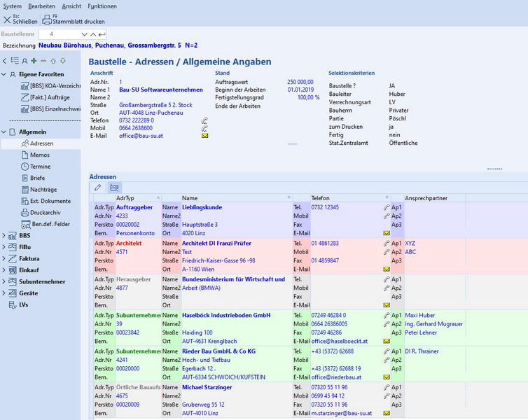Image resolution: width=528 pixels, height=420 pixels.
Task: Collapse the sidebar with left chevron
Action: (6, 61)
